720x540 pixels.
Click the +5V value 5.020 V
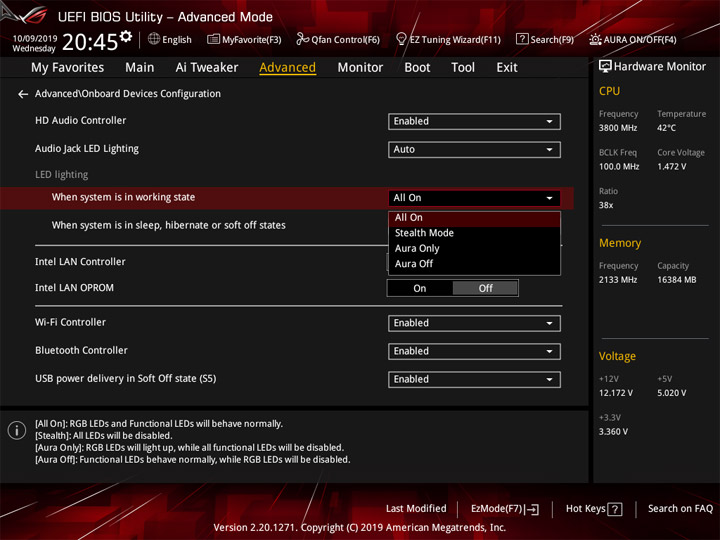coord(671,394)
